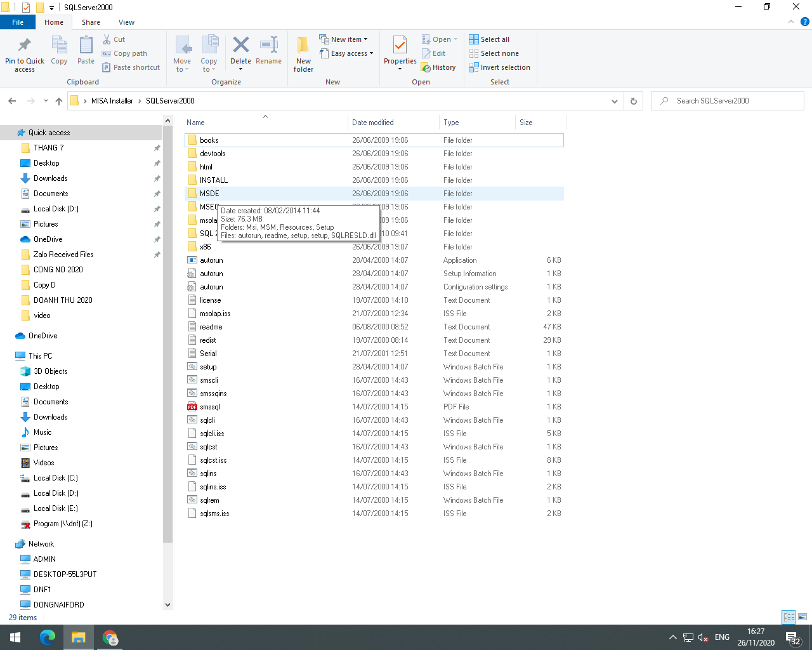Select the books folder
The width and height of the screenshot is (812, 650).
click(x=374, y=140)
